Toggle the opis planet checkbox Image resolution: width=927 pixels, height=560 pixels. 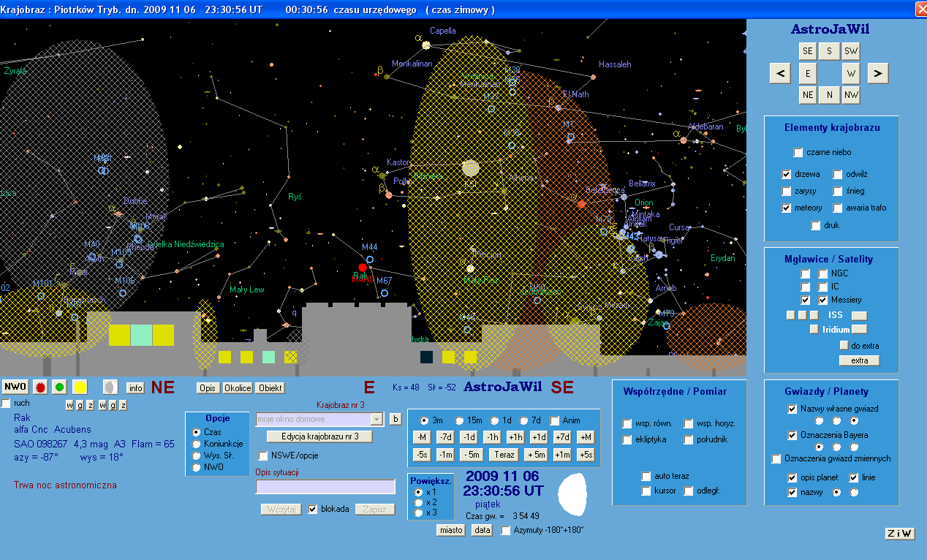[792, 477]
